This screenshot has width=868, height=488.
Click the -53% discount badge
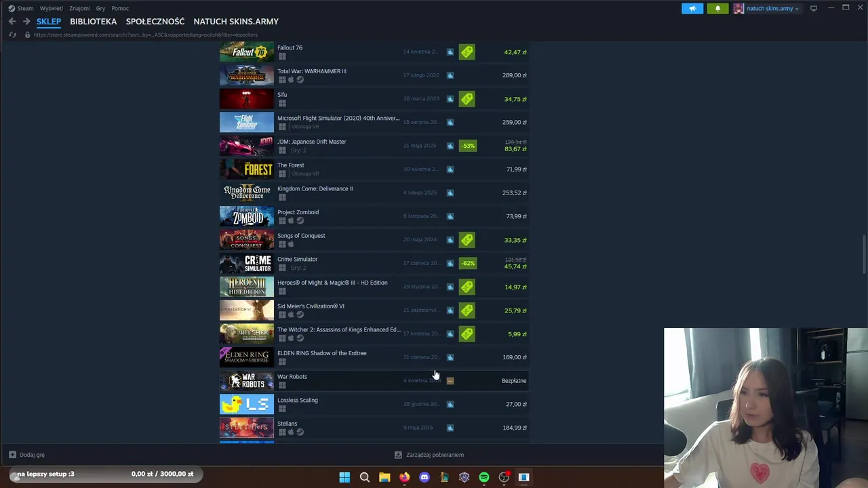(467, 146)
